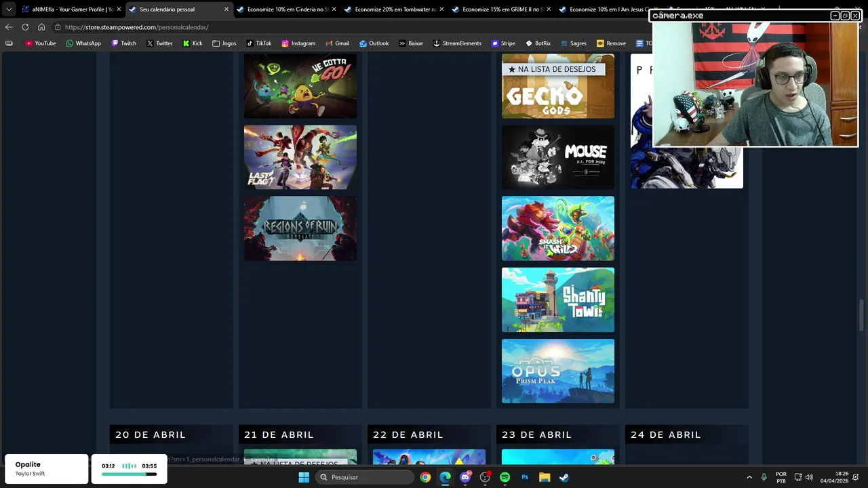Open the BotRix bookmark
The width and height of the screenshot is (868, 488).
tap(538, 43)
